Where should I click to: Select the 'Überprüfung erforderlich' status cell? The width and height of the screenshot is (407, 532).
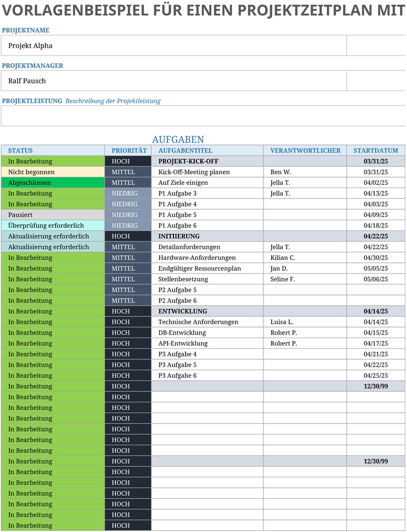coord(53,226)
